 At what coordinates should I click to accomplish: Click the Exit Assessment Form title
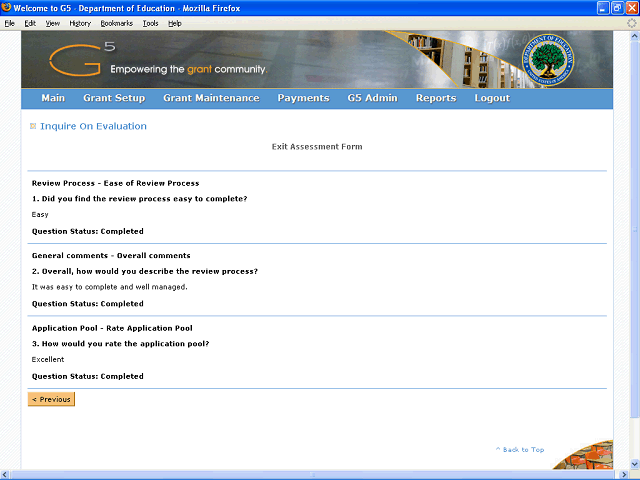click(317, 147)
